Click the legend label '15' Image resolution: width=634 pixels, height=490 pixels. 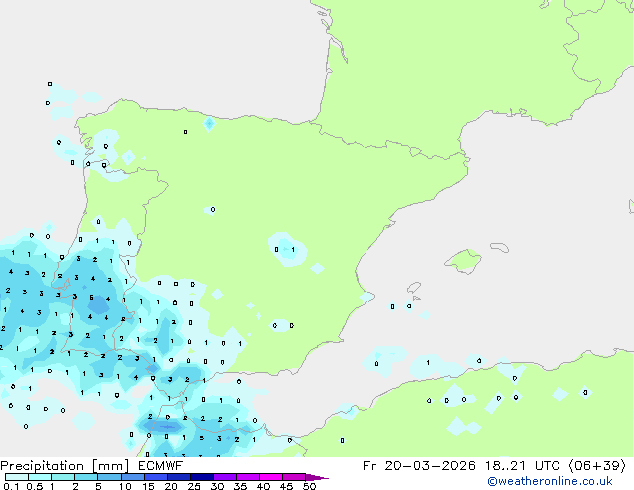[x=148, y=486]
